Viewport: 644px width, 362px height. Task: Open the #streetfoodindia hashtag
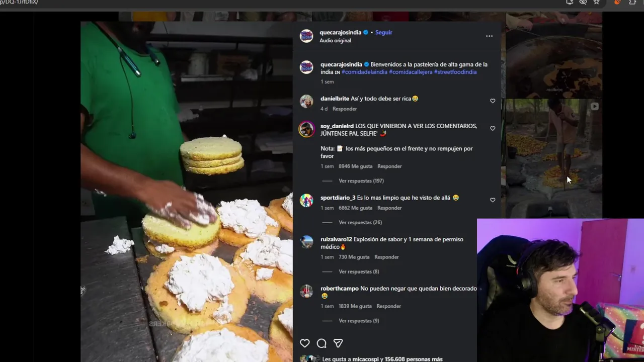[x=455, y=72]
